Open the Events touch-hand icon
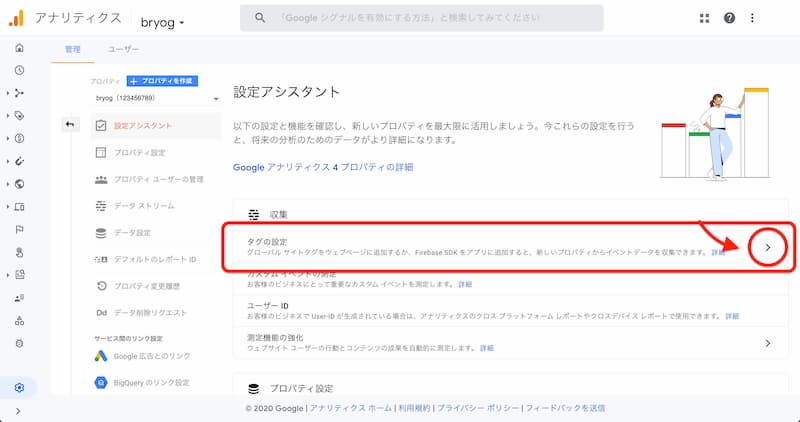This screenshot has width=800, height=422. (19, 252)
